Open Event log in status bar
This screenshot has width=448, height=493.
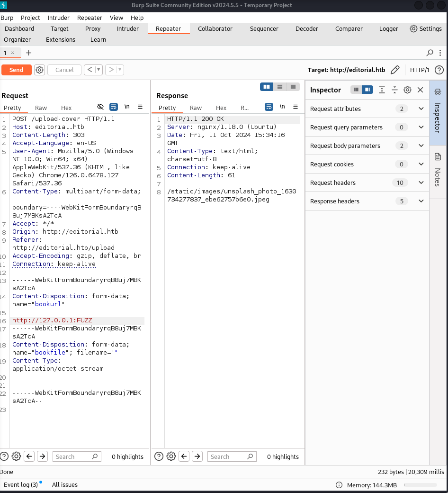[x=21, y=484]
